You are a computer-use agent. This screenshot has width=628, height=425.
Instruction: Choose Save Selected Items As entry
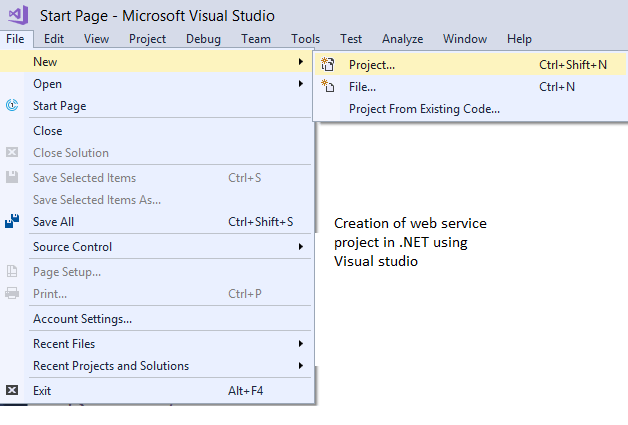point(156,199)
